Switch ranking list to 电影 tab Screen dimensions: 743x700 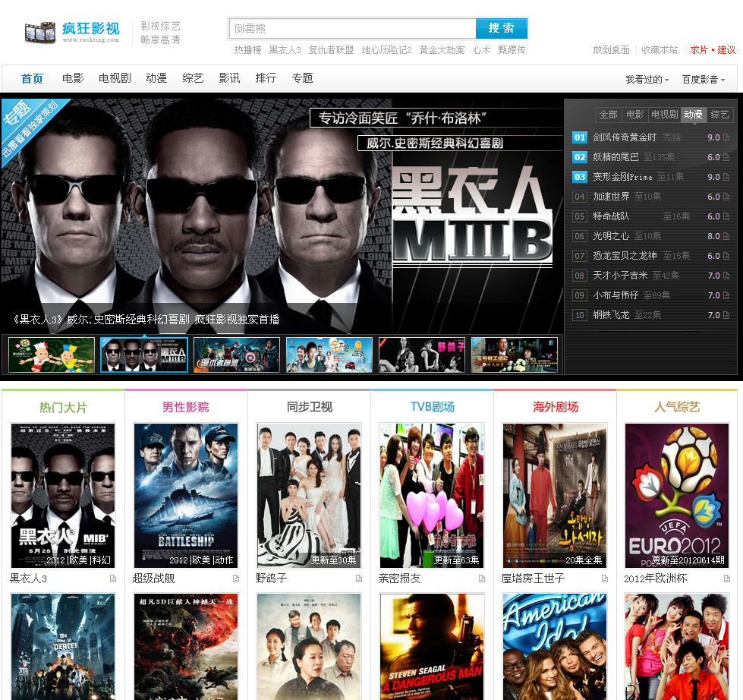point(634,115)
